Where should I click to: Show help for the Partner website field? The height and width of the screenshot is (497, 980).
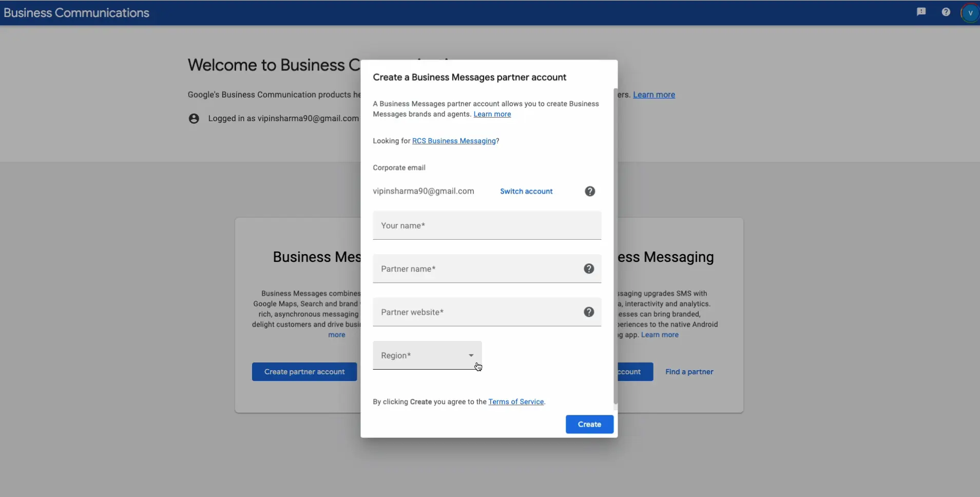589,312
